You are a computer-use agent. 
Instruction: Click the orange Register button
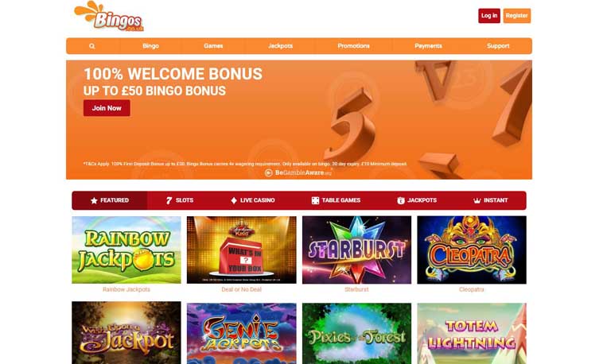click(x=517, y=16)
